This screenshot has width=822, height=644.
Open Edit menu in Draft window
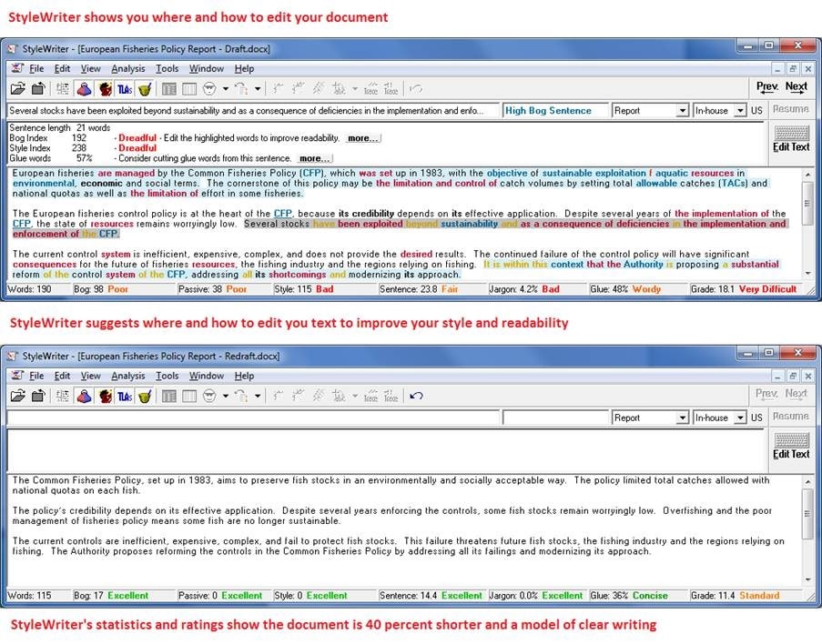pos(62,68)
